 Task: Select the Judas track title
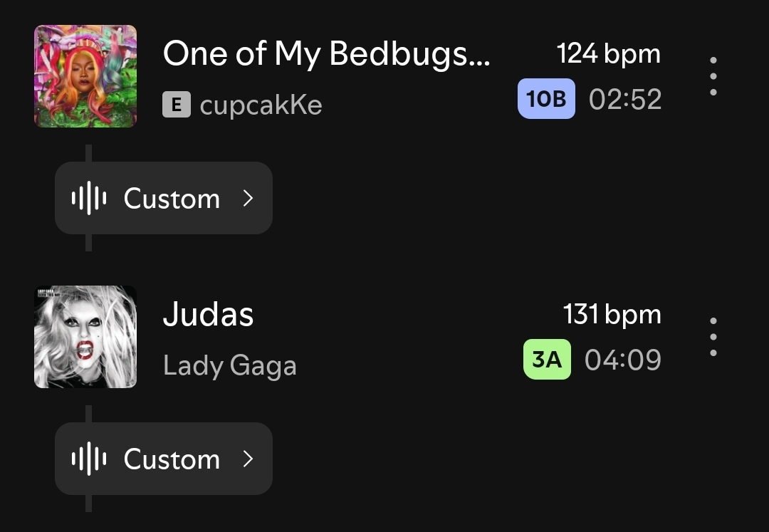tap(208, 315)
